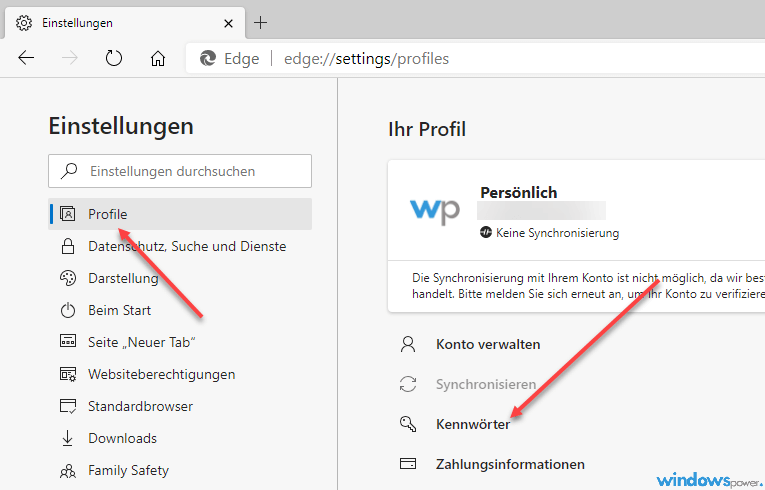Viewport: 765px width, 490px height.
Task: Open the Family Safety section
Action: 128,470
